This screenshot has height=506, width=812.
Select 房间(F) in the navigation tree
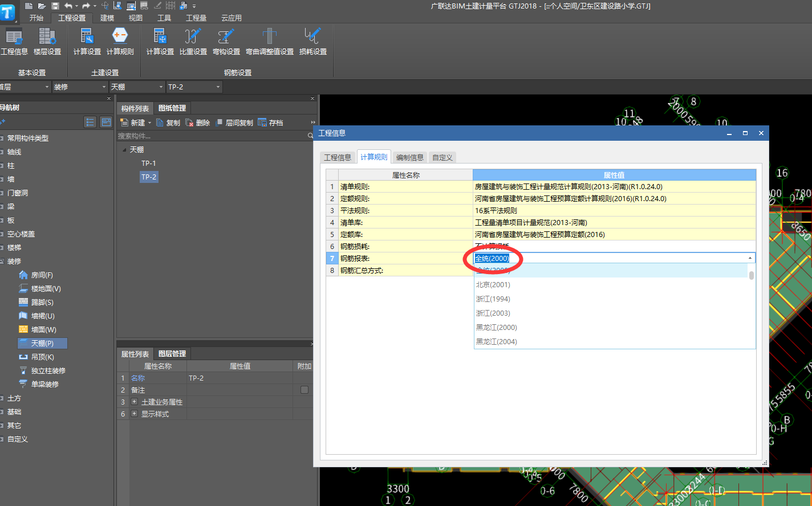tap(36, 275)
